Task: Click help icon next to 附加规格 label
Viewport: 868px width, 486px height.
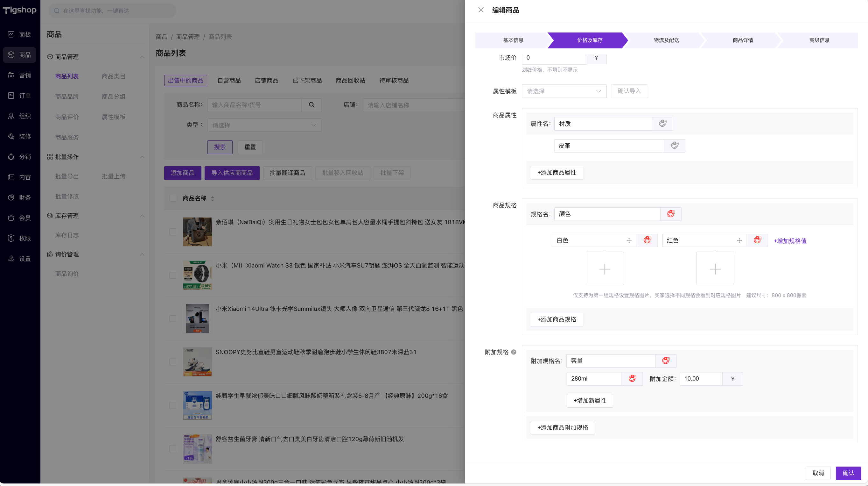Action: coord(514,352)
